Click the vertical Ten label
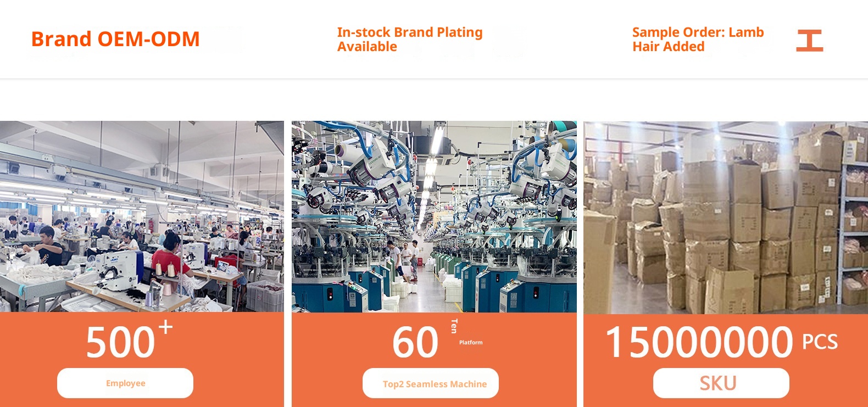The height and width of the screenshot is (407, 868). click(454, 326)
